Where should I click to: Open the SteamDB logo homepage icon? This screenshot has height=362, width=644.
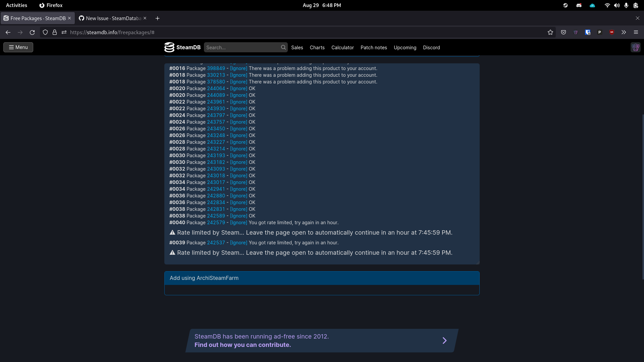point(170,47)
